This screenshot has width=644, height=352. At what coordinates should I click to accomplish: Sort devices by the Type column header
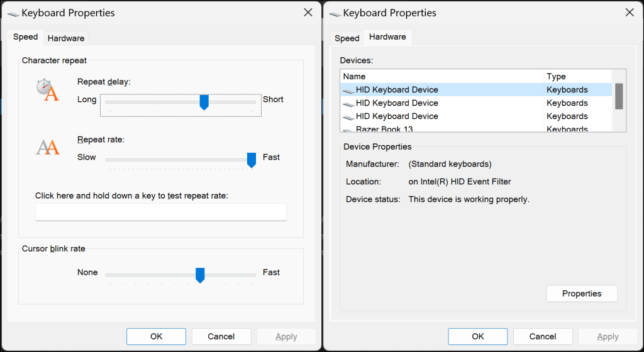click(575, 77)
